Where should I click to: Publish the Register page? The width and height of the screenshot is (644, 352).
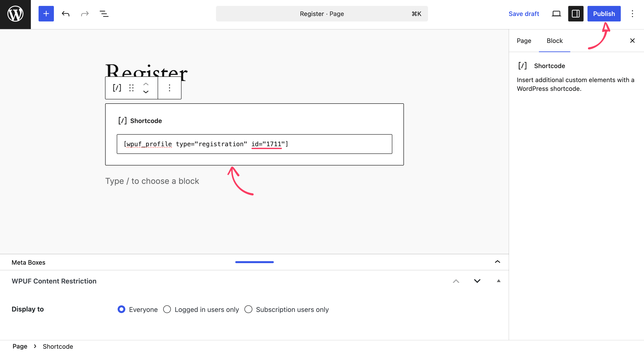[x=604, y=14]
